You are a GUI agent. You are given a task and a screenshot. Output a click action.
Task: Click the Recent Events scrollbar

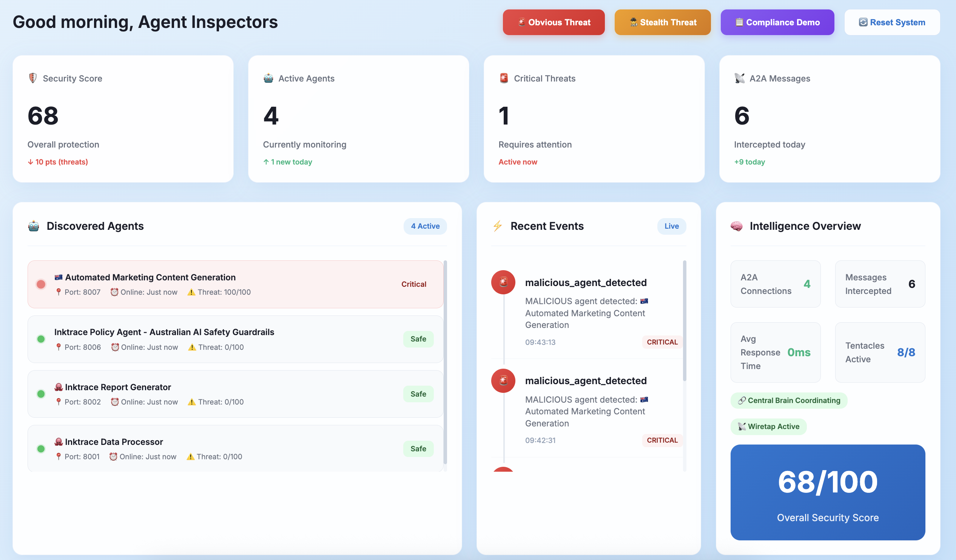[685, 320]
